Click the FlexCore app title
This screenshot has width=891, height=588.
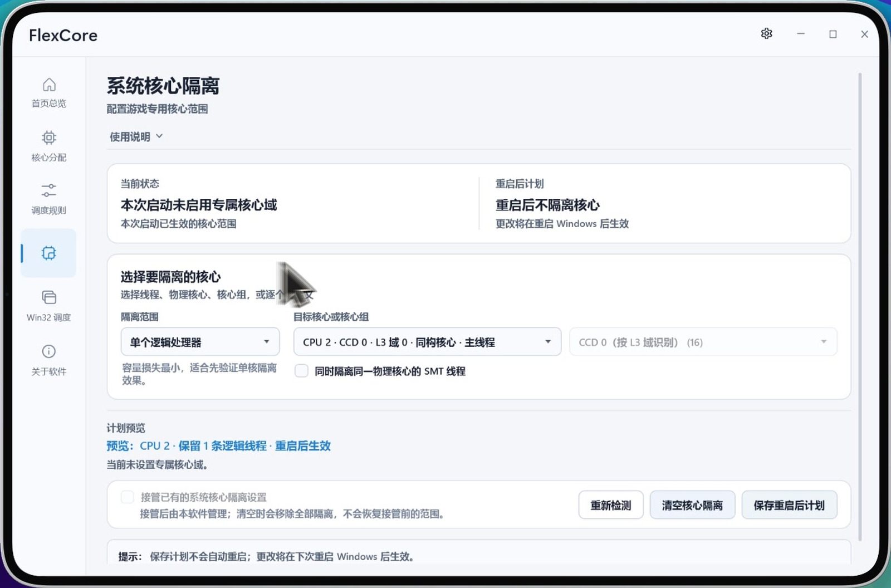[x=63, y=36]
